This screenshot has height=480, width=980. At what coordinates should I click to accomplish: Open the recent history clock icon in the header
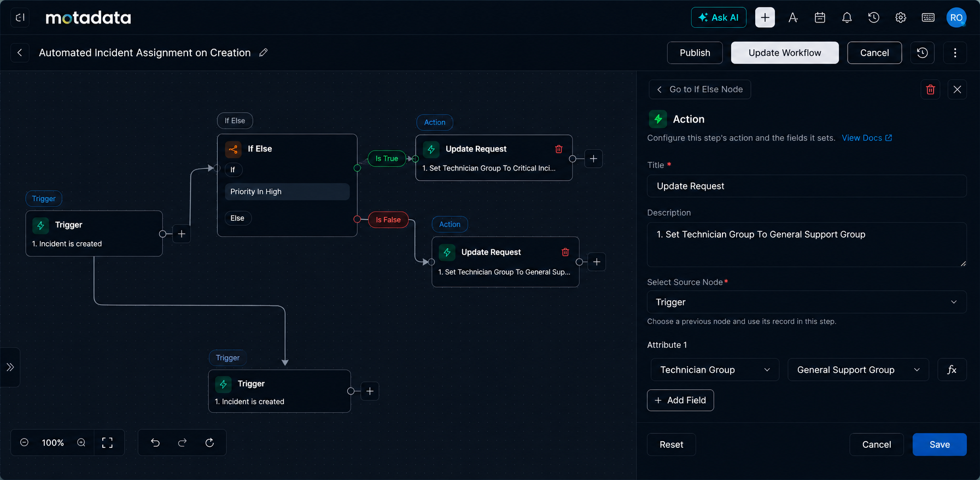coord(873,17)
